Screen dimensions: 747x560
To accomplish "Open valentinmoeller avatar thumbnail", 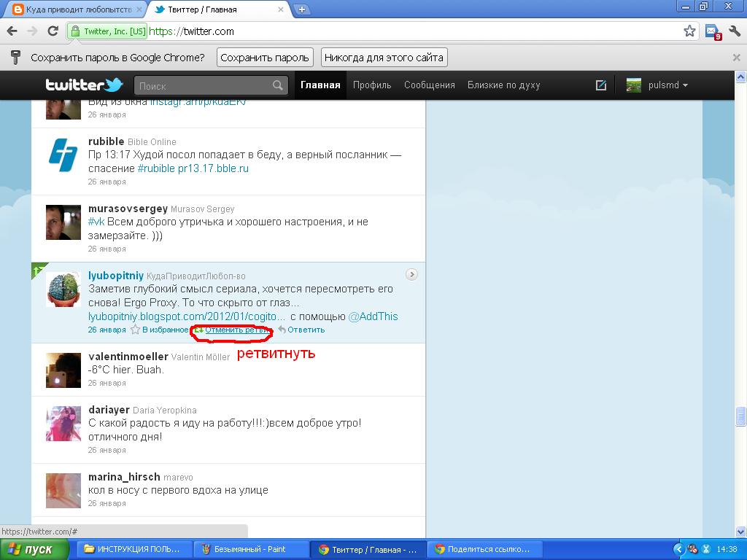I will [63, 370].
